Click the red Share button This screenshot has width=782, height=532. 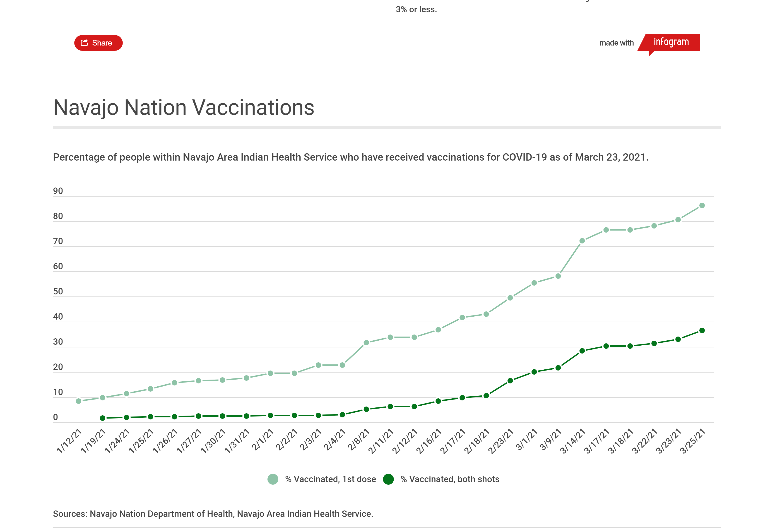pyautogui.click(x=98, y=43)
